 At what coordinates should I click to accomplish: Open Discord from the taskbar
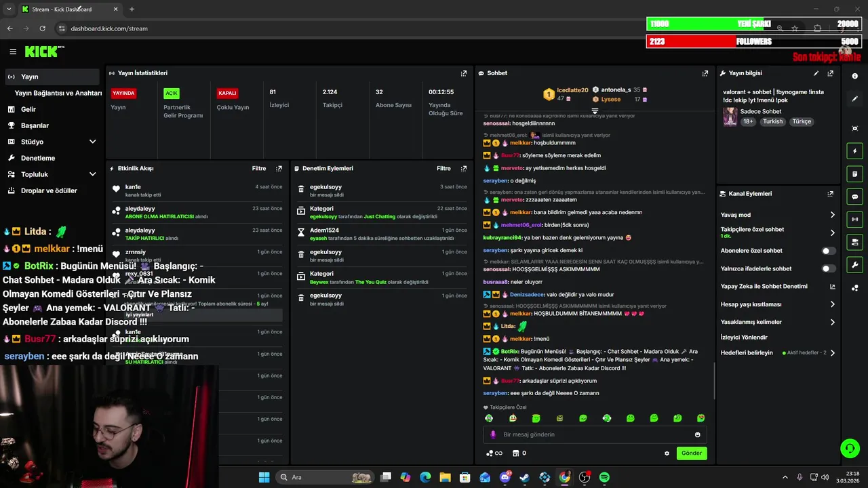505,477
